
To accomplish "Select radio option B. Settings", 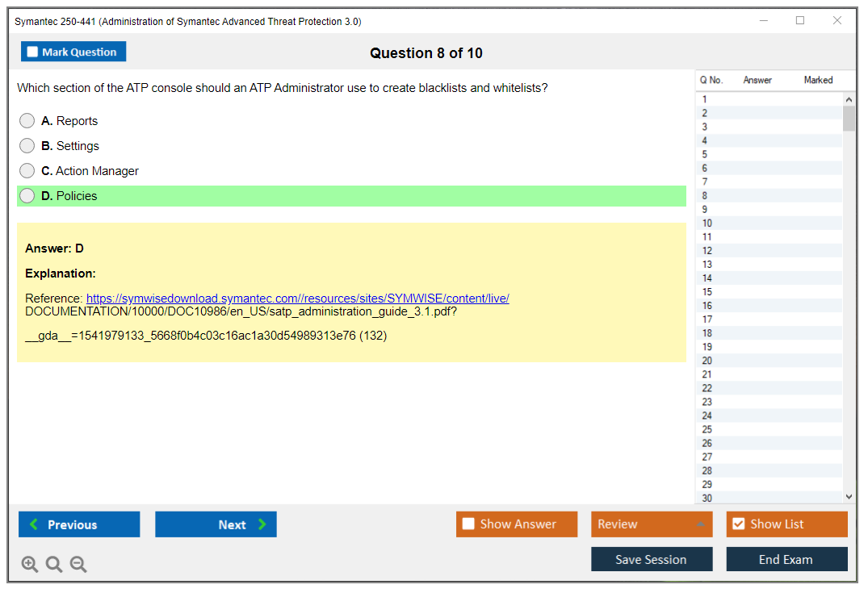I will pyautogui.click(x=27, y=146).
